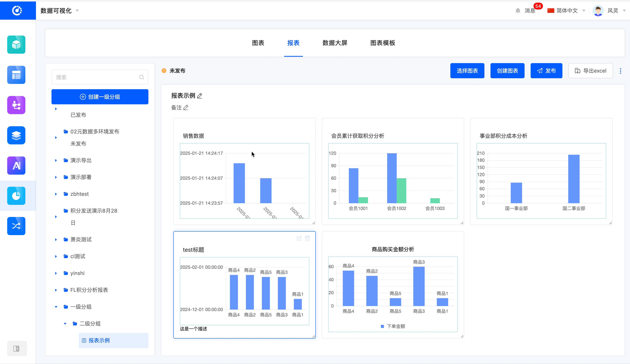The image size is (630, 364).
Task: Switch to the 图表模板 tab
Action: (383, 43)
